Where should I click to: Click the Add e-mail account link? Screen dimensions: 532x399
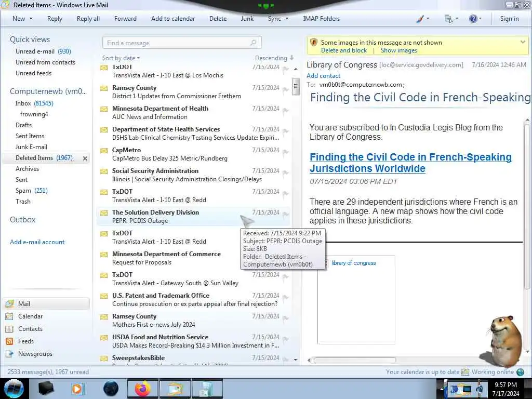pyautogui.click(x=37, y=242)
